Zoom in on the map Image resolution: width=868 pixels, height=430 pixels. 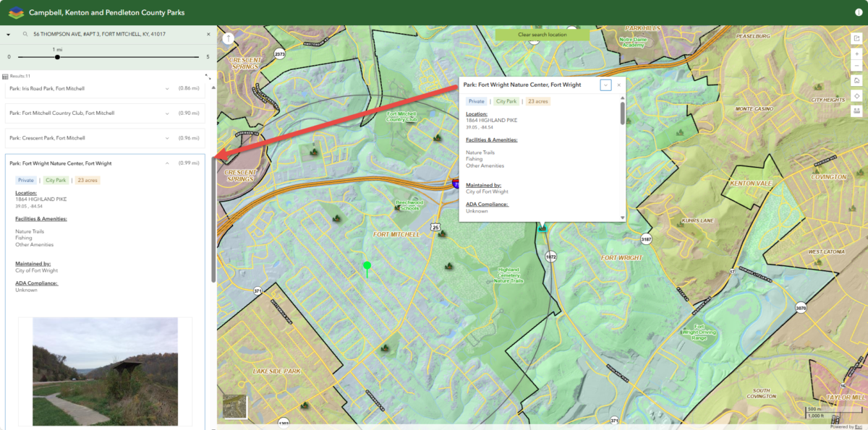point(856,54)
